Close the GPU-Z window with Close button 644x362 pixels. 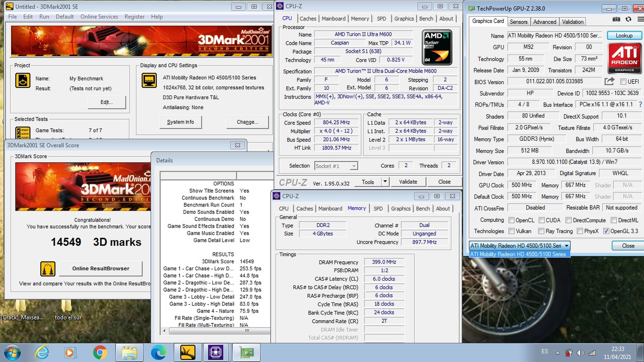tap(628, 246)
